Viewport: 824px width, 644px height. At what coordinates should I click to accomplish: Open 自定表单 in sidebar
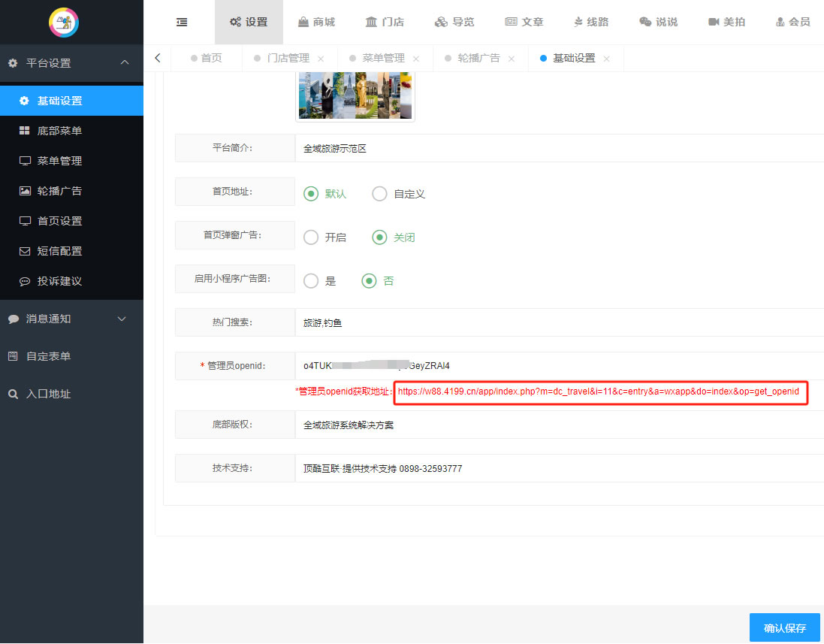(x=71, y=356)
